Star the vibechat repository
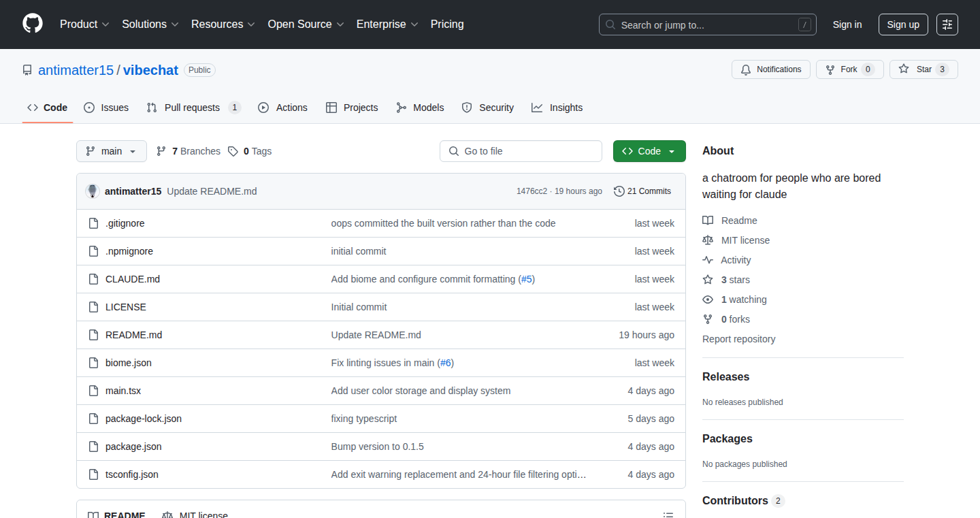 (924, 69)
